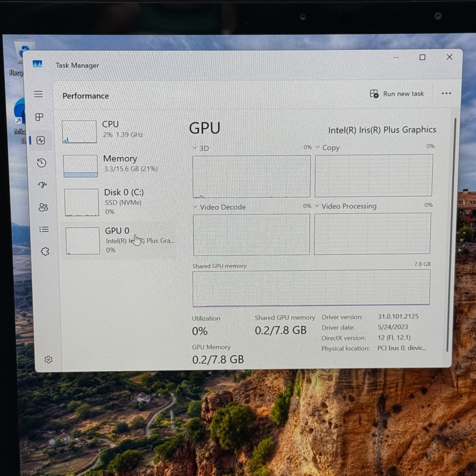Open the hamburger navigation menu

[38, 94]
